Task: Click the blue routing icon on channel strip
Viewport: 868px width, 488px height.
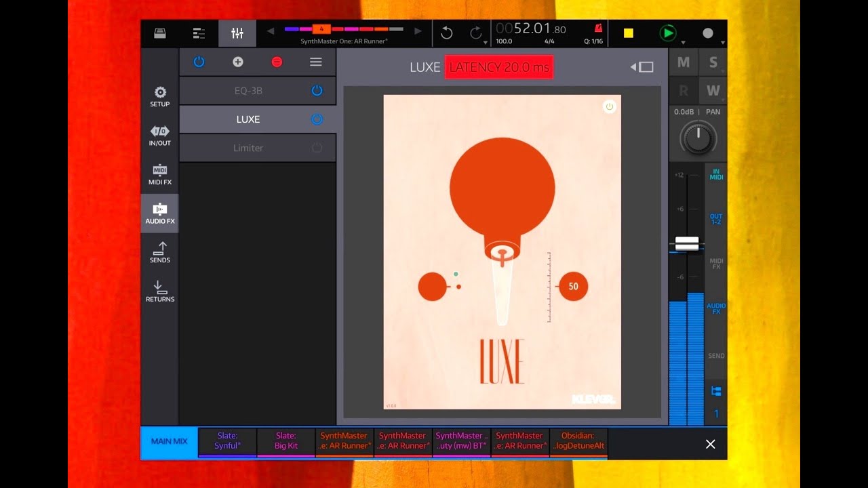Action: (716, 392)
